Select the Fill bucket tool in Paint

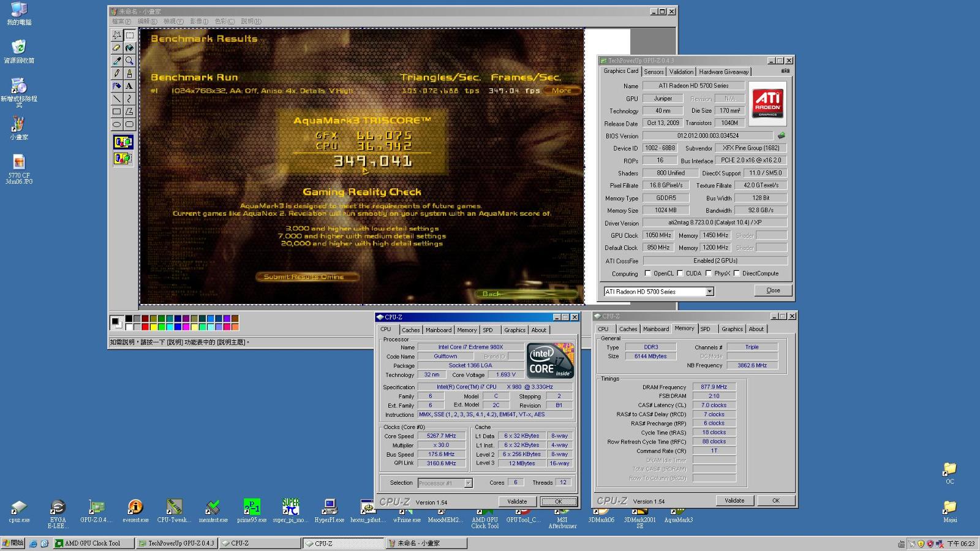pos(129,48)
